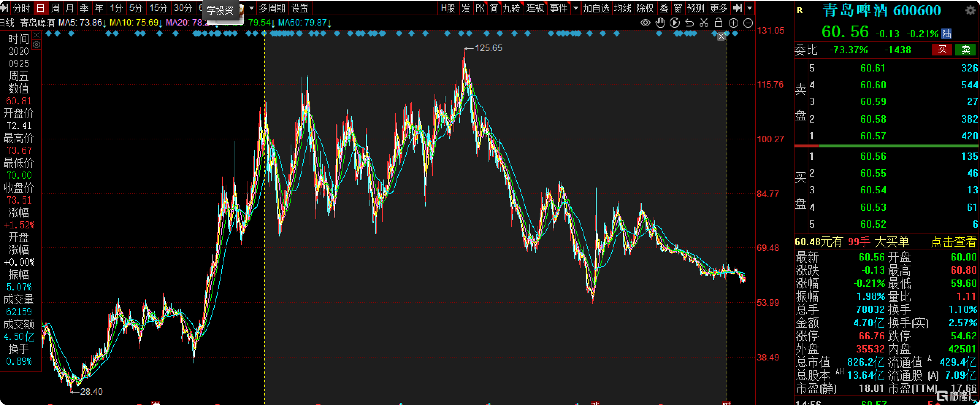Image resolution: width=980 pixels, height=405 pixels.
Task: Zoom in chart with plus icon
Action: point(733,23)
